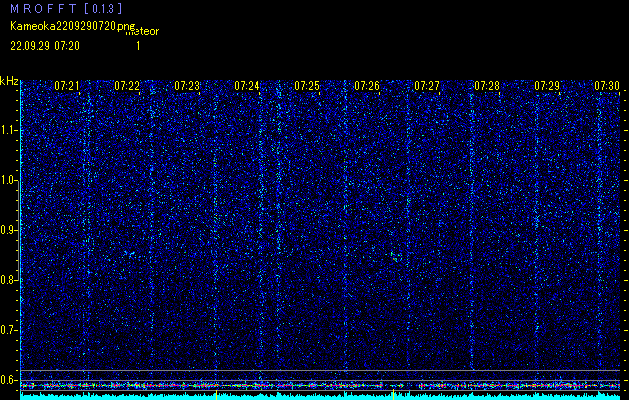Viewport: 629px width, 400px height.
Task: Click the red carrier signal line below 0.6
Action: point(320,386)
